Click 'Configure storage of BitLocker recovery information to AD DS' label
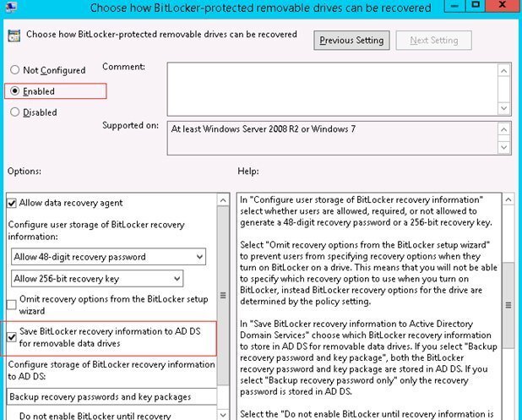The image size is (522, 420). point(111,370)
